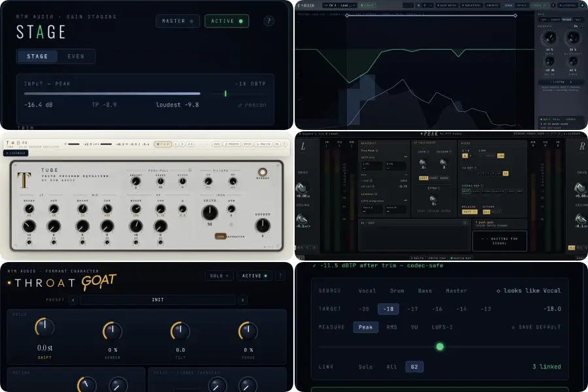Click the Loud knob in Peak
The image size is (588, 392).
(423, 162)
